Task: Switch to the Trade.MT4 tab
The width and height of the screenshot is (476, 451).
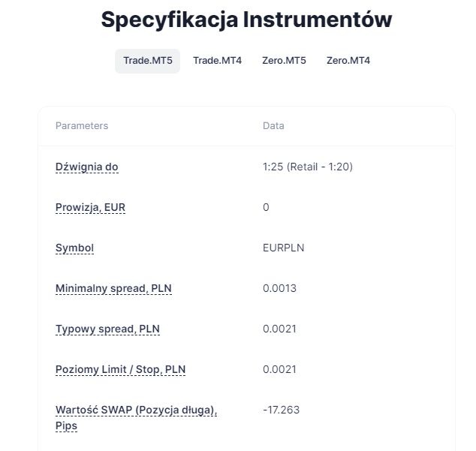Action: [x=217, y=61]
